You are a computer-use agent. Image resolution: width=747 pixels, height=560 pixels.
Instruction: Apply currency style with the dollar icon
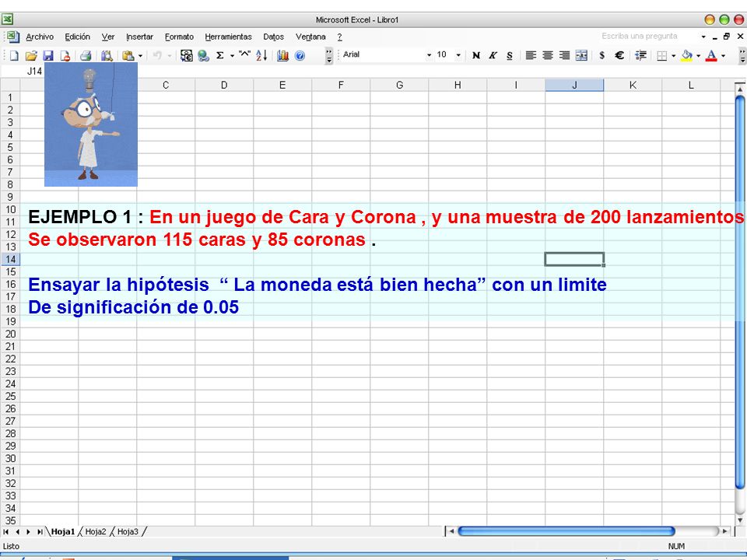(602, 55)
